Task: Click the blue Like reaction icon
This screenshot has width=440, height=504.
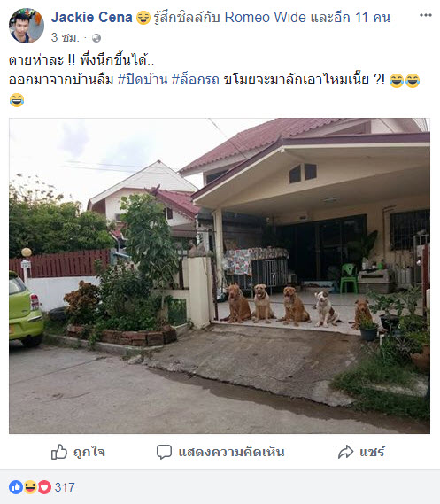Action: click(16, 487)
